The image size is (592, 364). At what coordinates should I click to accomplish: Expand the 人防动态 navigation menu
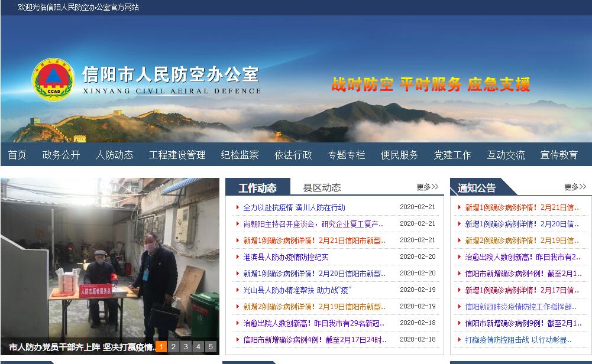(x=114, y=155)
